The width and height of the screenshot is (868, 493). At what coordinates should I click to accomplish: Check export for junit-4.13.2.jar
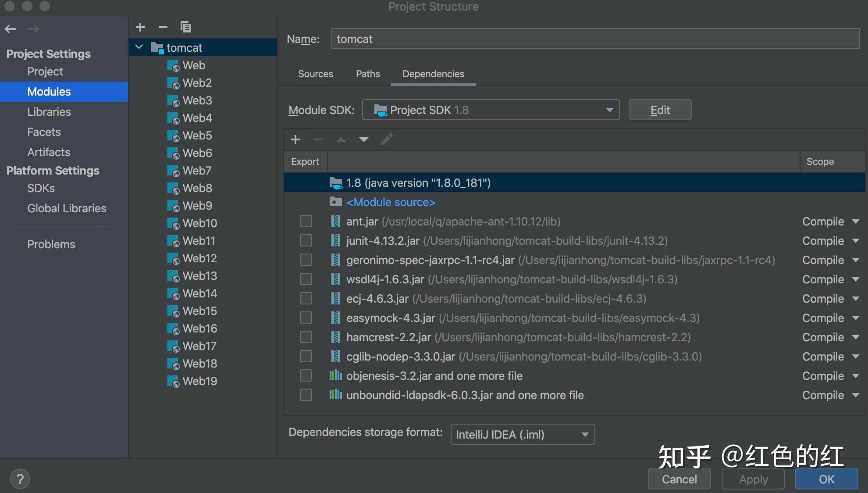tap(306, 240)
